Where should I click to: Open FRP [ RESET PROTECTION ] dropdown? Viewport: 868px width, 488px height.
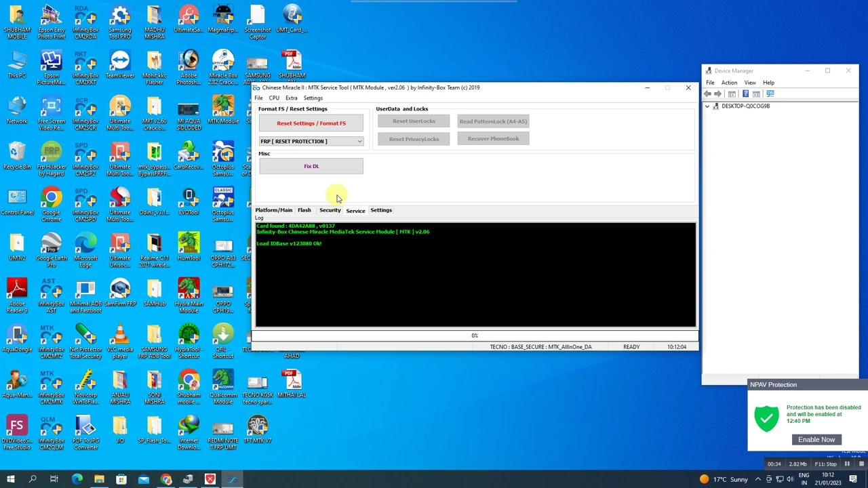click(x=311, y=141)
